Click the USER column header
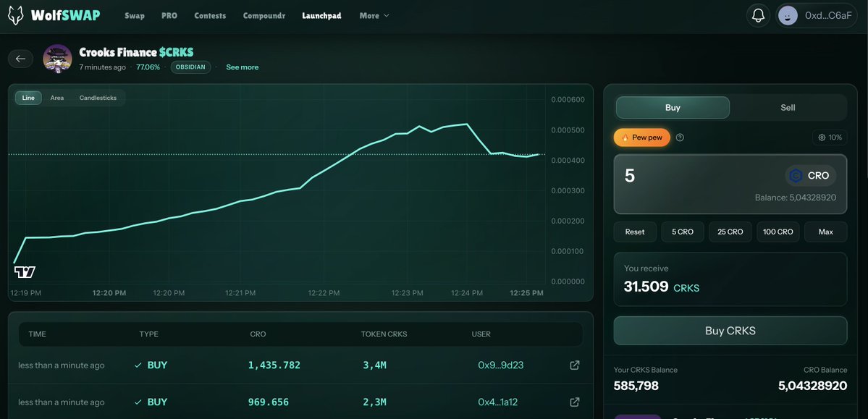Screen dimensions: 868x419 coord(481,334)
